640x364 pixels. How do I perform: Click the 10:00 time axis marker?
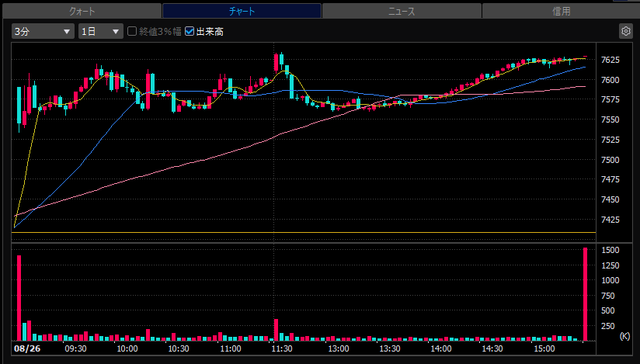pos(127,349)
